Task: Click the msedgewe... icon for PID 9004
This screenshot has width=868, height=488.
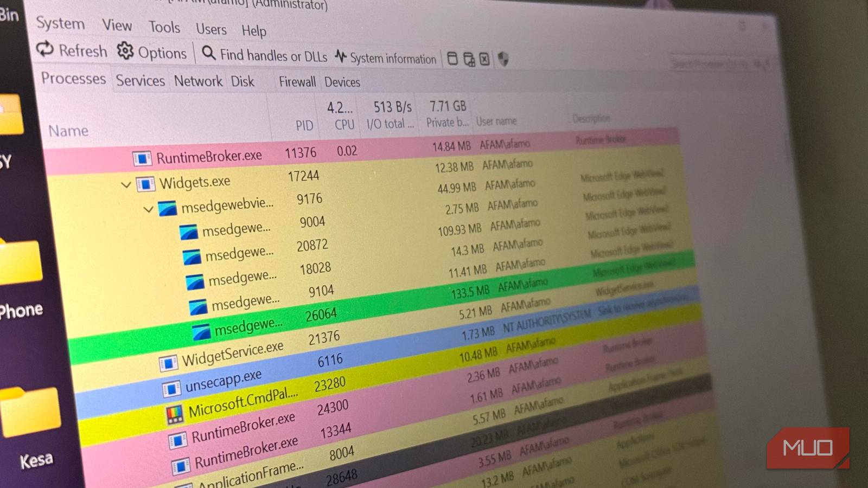Action: 188,232
